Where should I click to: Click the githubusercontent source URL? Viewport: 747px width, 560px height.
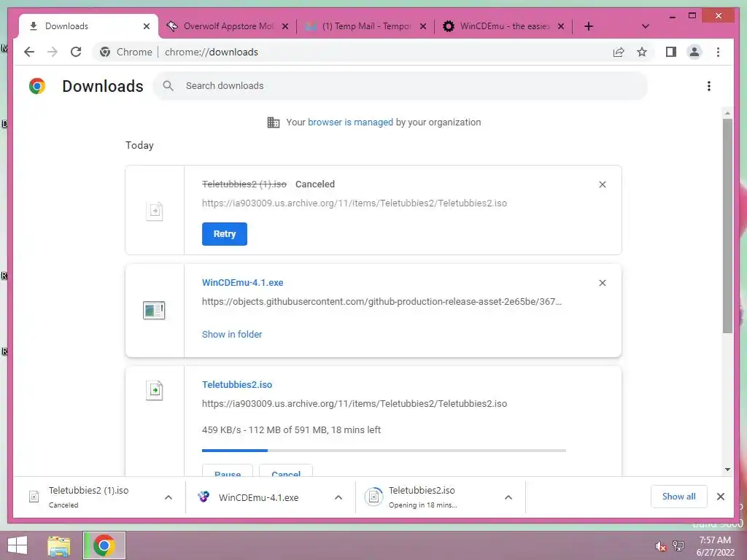click(382, 301)
